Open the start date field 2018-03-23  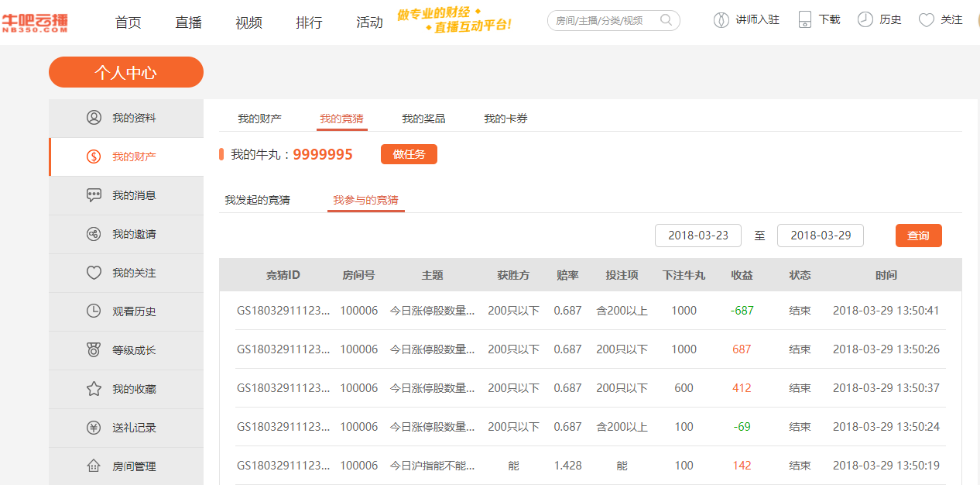pos(698,236)
